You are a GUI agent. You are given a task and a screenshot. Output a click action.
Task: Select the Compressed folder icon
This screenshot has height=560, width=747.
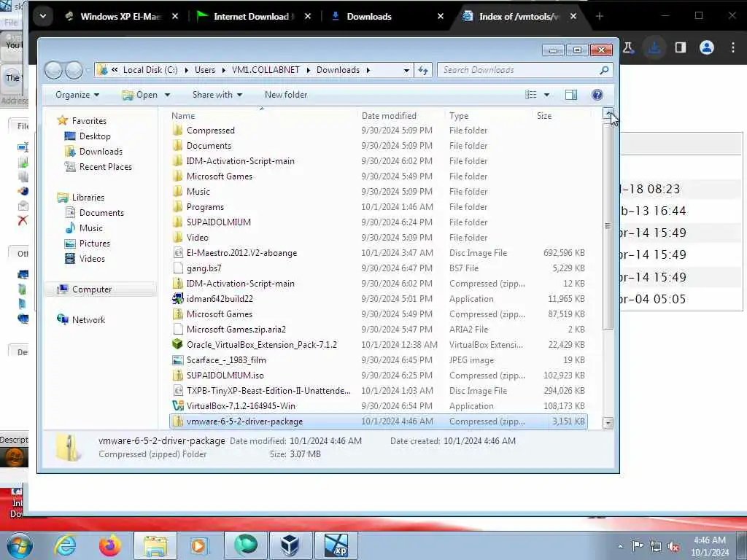178,130
